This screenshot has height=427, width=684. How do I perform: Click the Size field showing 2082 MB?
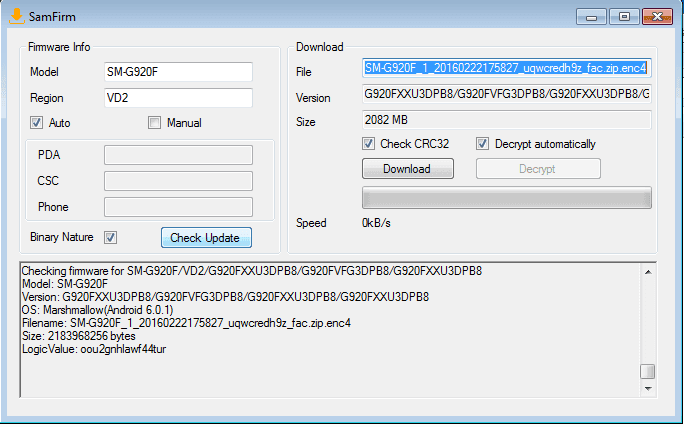(x=507, y=120)
